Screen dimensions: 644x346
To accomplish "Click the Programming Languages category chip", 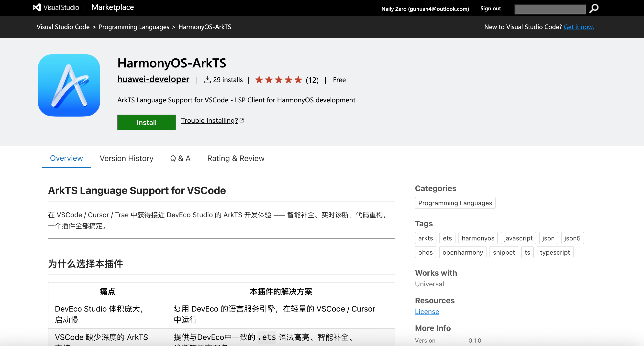I will pyautogui.click(x=455, y=203).
